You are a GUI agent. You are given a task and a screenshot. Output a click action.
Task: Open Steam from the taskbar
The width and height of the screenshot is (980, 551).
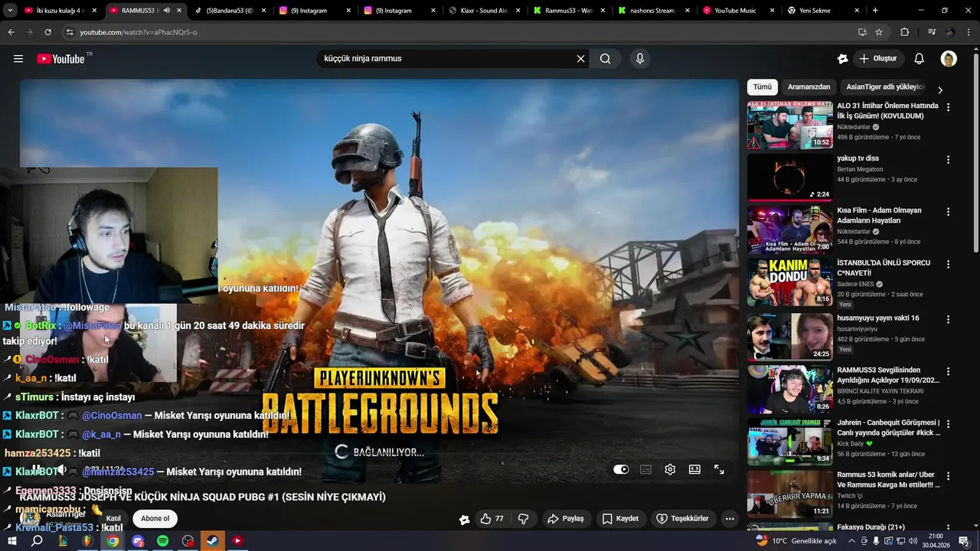(213, 541)
